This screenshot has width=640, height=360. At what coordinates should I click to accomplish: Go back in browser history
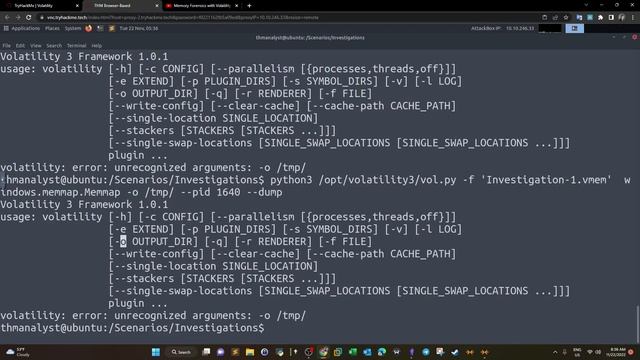click(x=7, y=18)
